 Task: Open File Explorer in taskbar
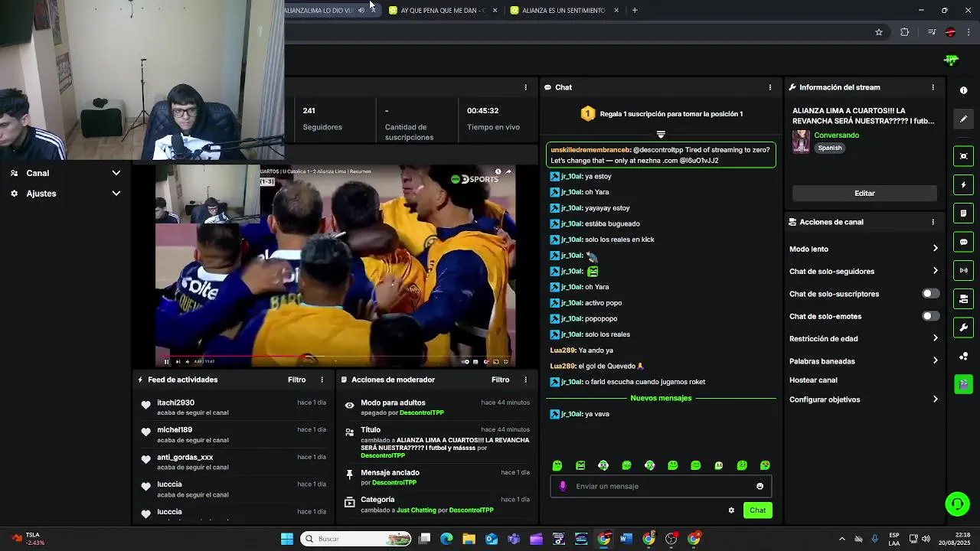(x=469, y=539)
